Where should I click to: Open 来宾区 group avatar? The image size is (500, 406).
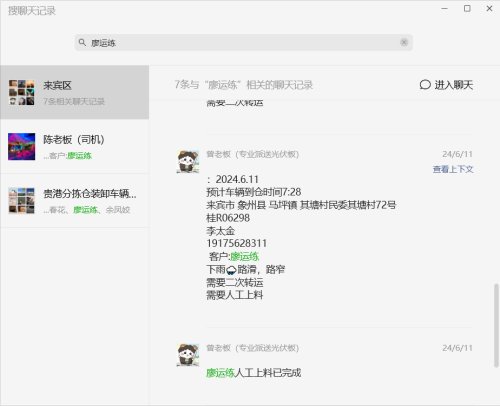point(22,92)
